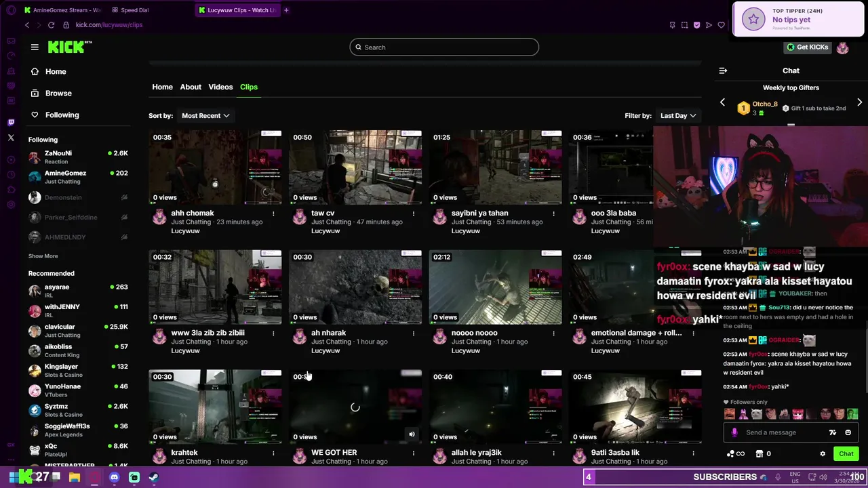
Task: Expand Following list with Show More
Action: [x=43, y=256]
